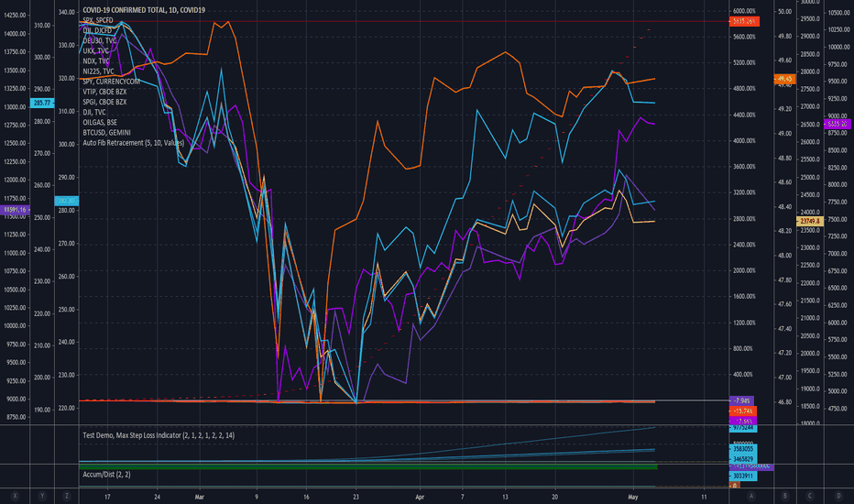
Task: Click the 11 date on time axis
Action: (x=704, y=497)
